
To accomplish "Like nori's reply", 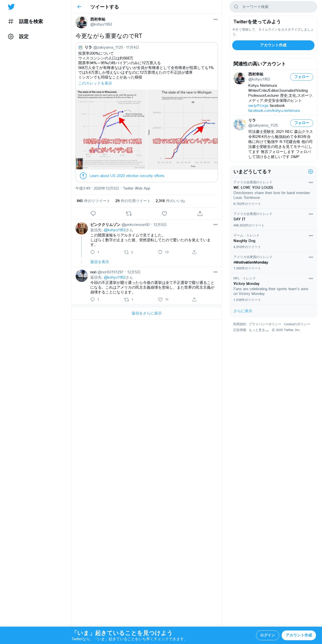I will point(160,299).
